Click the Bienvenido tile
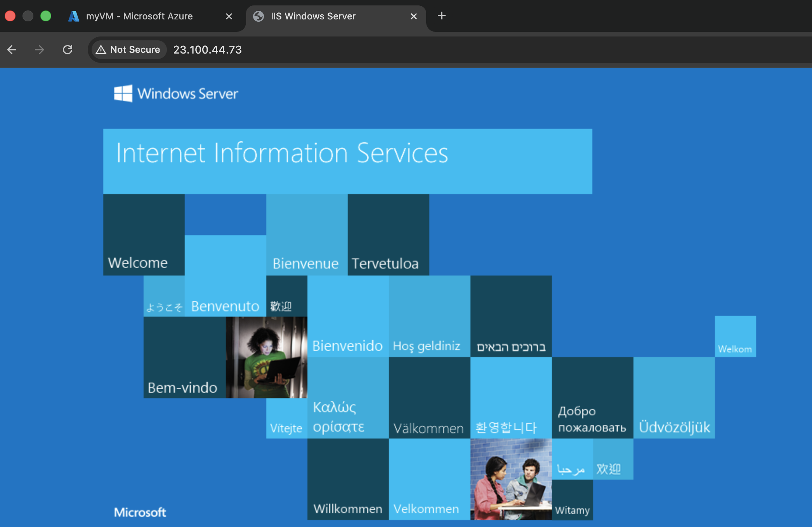 (348, 316)
